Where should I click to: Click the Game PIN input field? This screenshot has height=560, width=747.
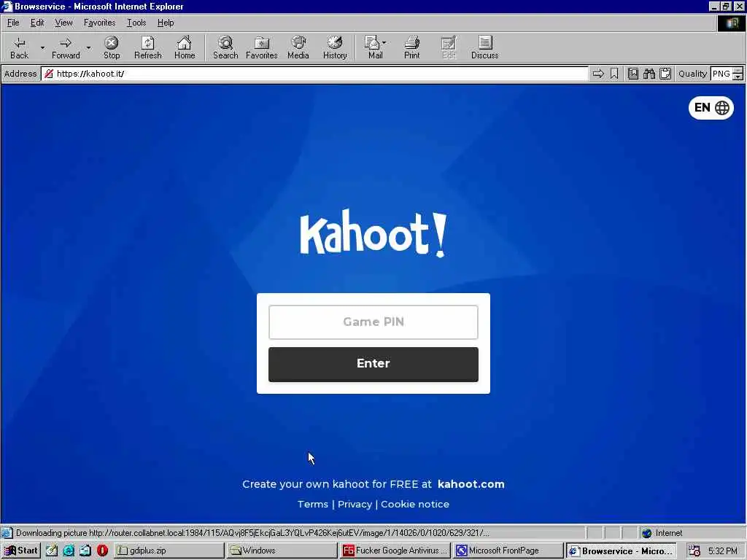tap(373, 322)
